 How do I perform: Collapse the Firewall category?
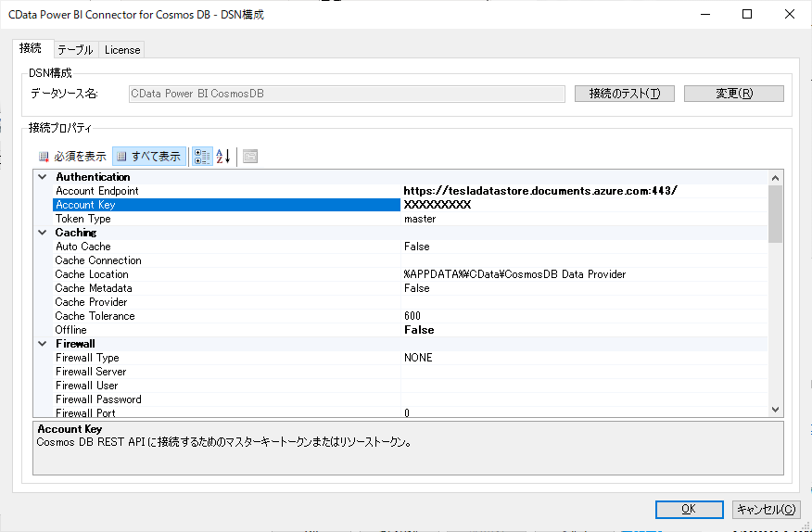click(x=43, y=344)
